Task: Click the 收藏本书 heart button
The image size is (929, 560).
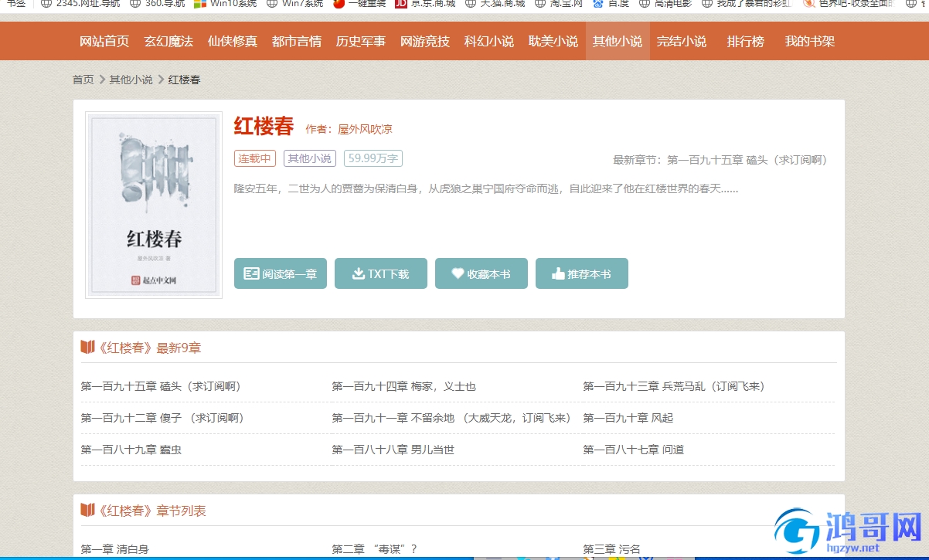Action: 482,273
